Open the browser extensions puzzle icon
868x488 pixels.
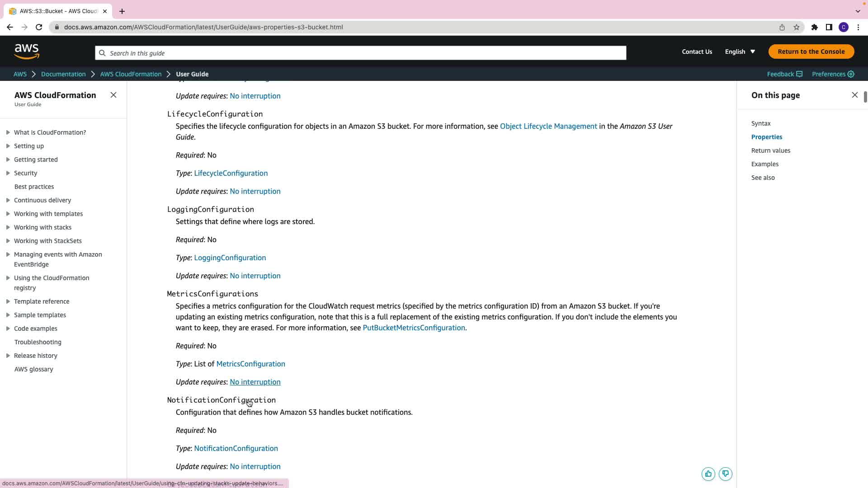[x=815, y=27]
